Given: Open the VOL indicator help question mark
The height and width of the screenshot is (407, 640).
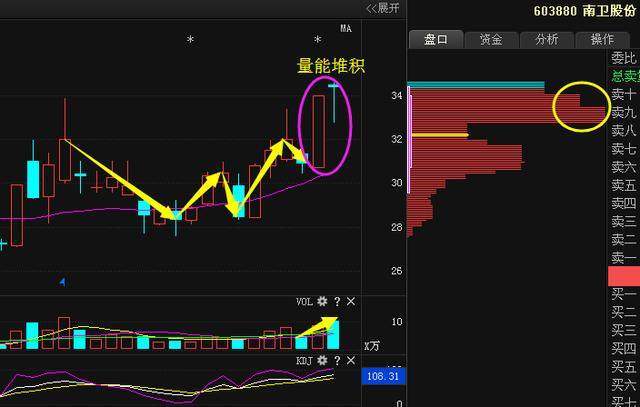Looking at the screenshot, I should tap(337, 302).
